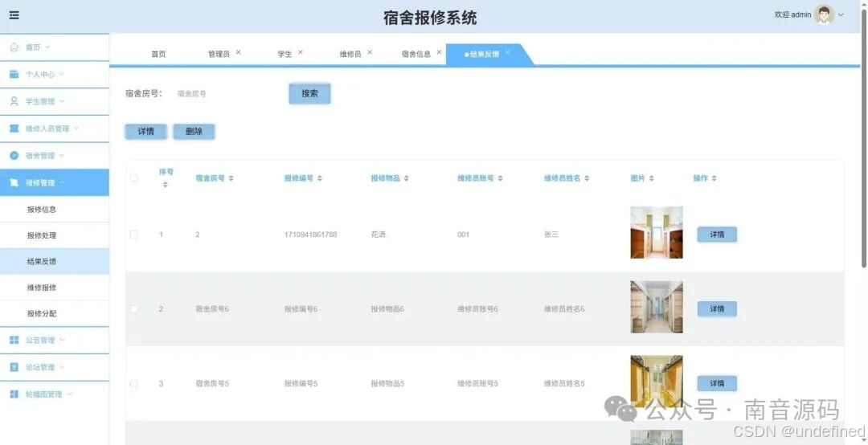Image resolution: width=868 pixels, height=445 pixels.
Task: Click the 轮播图管理 sidebar icon
Action: [14, 394]
